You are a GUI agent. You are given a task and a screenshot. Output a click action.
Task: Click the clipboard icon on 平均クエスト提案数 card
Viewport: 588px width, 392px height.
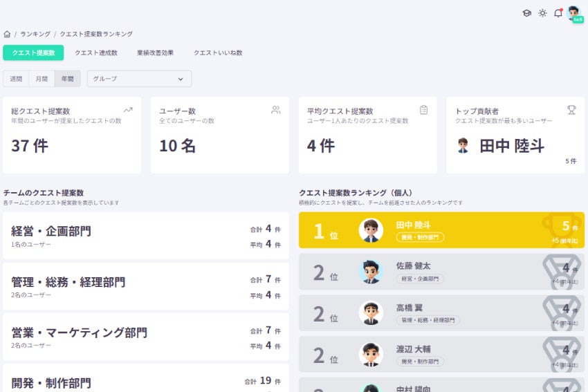click(424, 110)
